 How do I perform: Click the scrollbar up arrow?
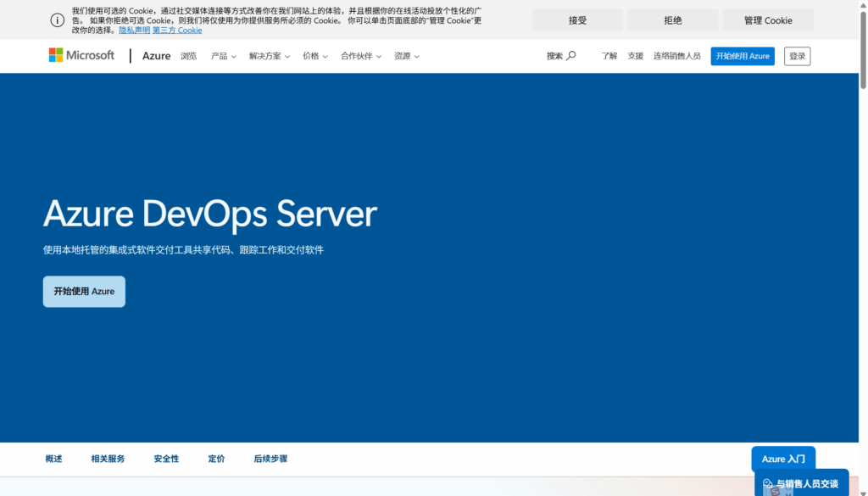click(863, 4)
